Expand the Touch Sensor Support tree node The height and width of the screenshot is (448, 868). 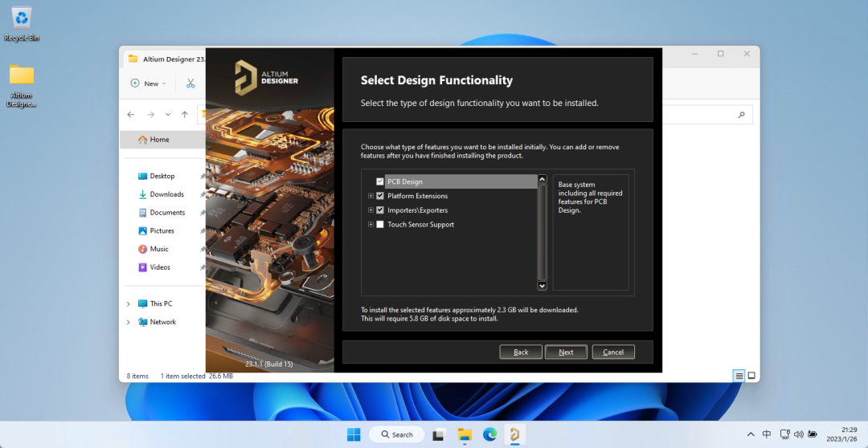click(371, 225)
